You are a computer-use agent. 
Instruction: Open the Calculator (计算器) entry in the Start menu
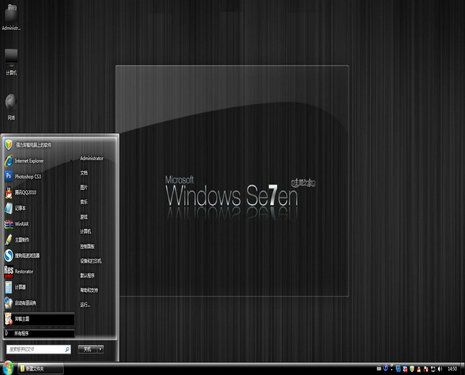[38, 287]
